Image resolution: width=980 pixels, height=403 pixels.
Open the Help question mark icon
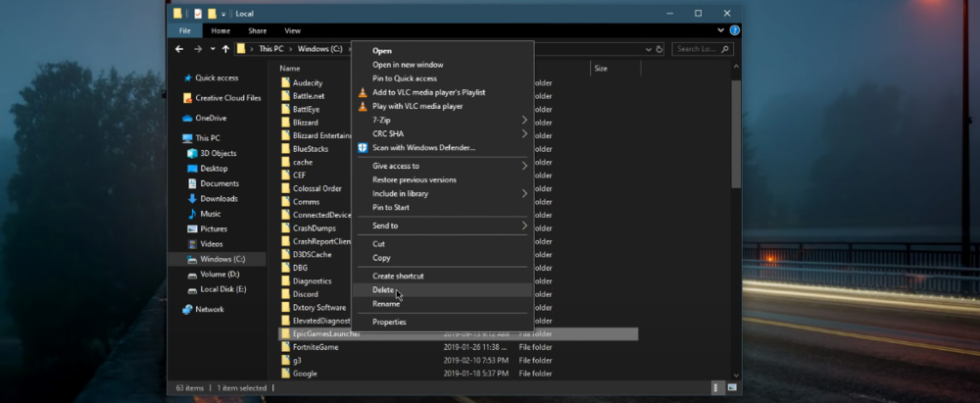(x=734, y=30)
